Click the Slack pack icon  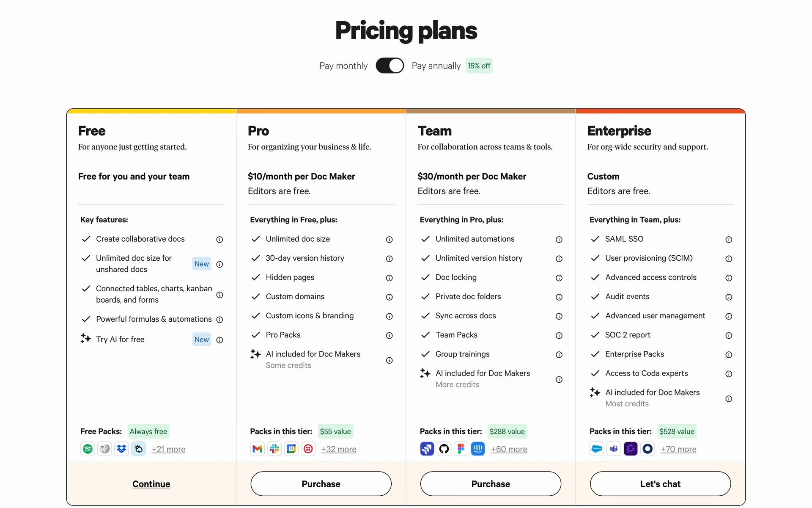click(x=274, y=449)
